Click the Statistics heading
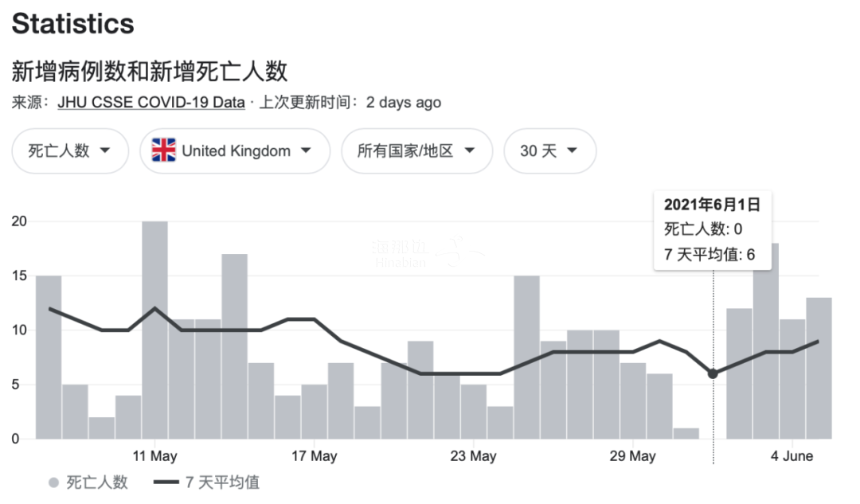 [72, 24]
